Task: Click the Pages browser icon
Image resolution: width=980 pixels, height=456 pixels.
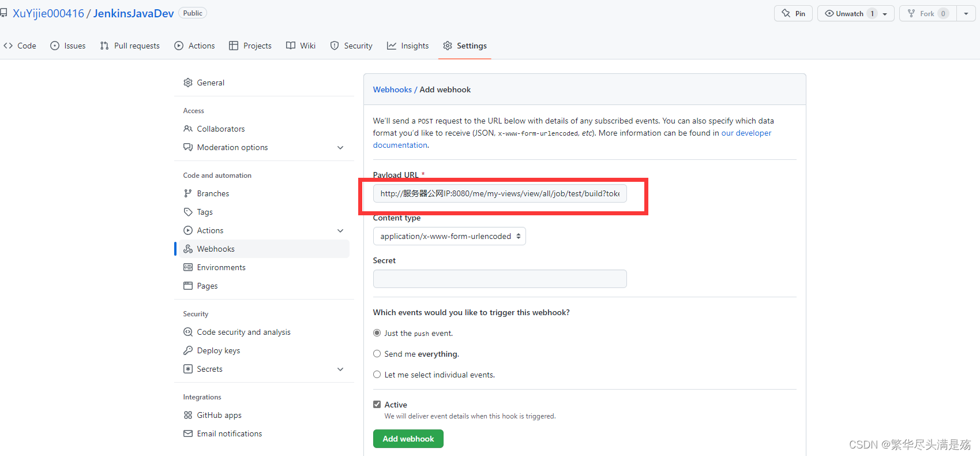Action: (x=188, y=286)
